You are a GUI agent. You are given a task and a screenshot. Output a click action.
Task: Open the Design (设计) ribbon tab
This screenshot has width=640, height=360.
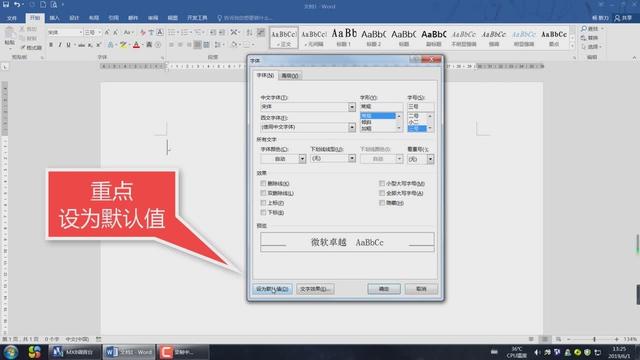pyautogui.click(x=74, y=18)
